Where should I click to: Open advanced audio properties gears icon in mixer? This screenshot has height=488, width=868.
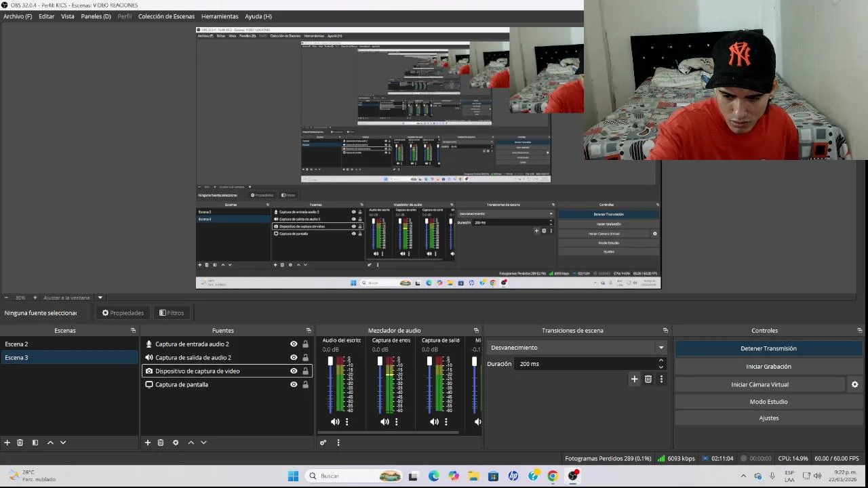pyautogui.click(x=323, y=443)
